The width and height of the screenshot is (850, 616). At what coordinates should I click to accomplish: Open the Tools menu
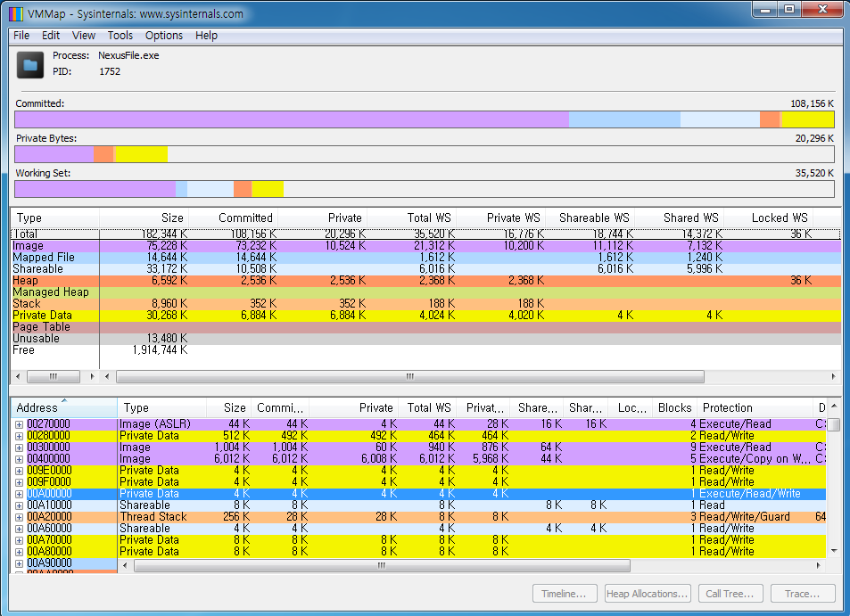pyautogui.click(x=120, y=36)
